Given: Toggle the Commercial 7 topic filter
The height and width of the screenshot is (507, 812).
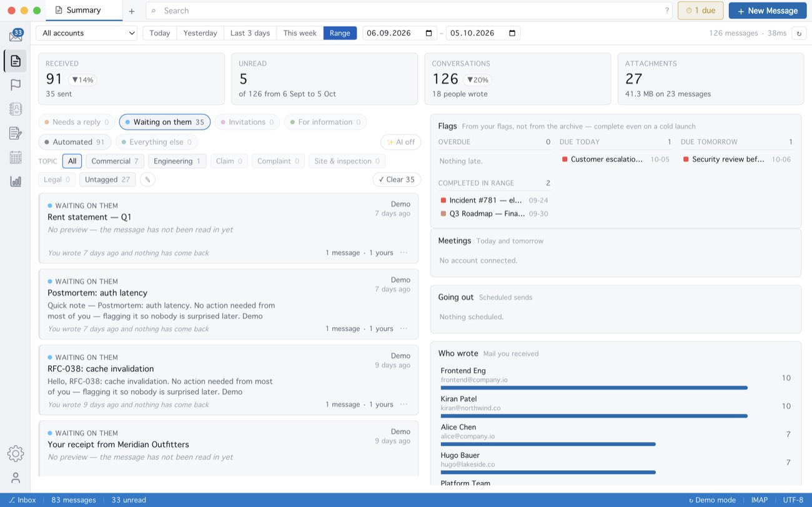Looking at the screenshot, I should 115,161.
